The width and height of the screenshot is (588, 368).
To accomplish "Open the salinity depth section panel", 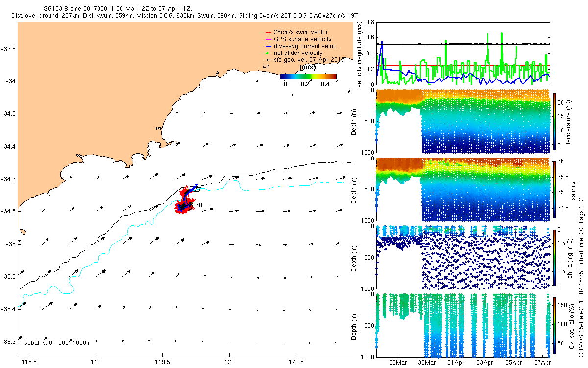I will [463, 189].
